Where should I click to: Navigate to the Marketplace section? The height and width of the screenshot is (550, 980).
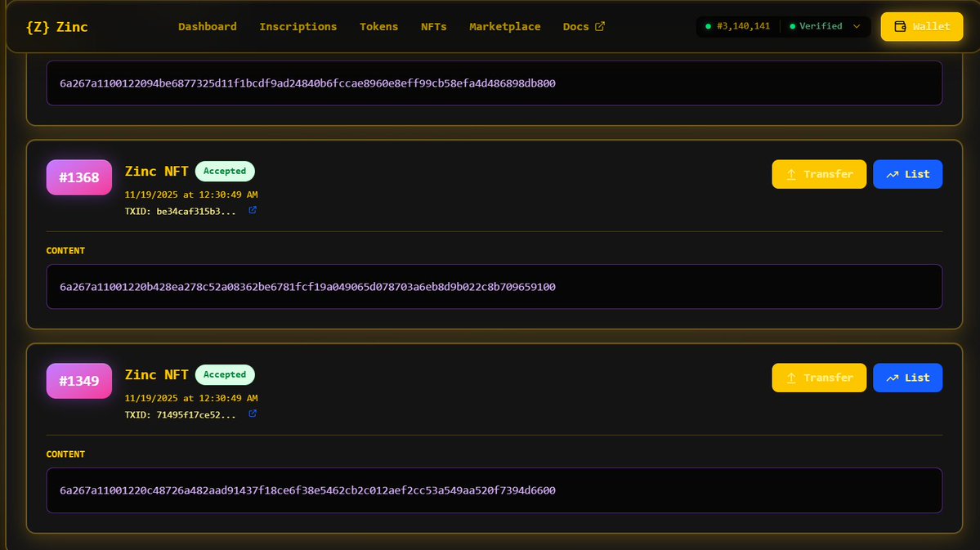(504, 26)
